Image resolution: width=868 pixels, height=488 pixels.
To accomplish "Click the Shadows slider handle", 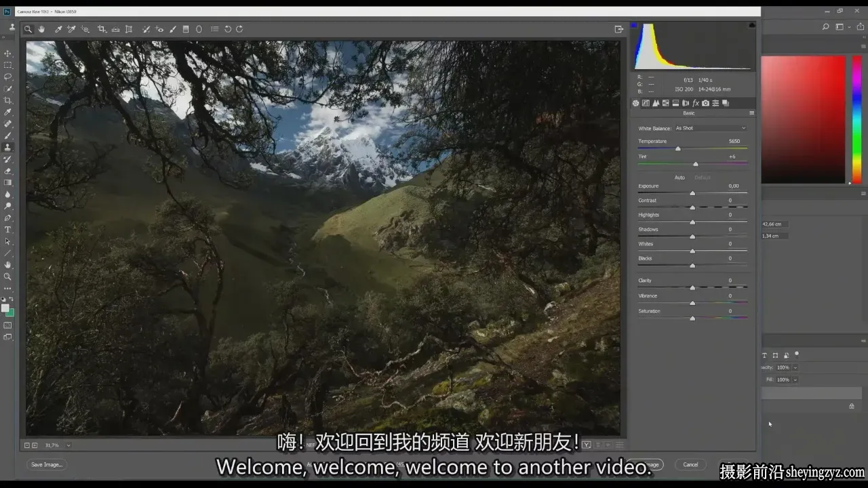I will point(692,237).
